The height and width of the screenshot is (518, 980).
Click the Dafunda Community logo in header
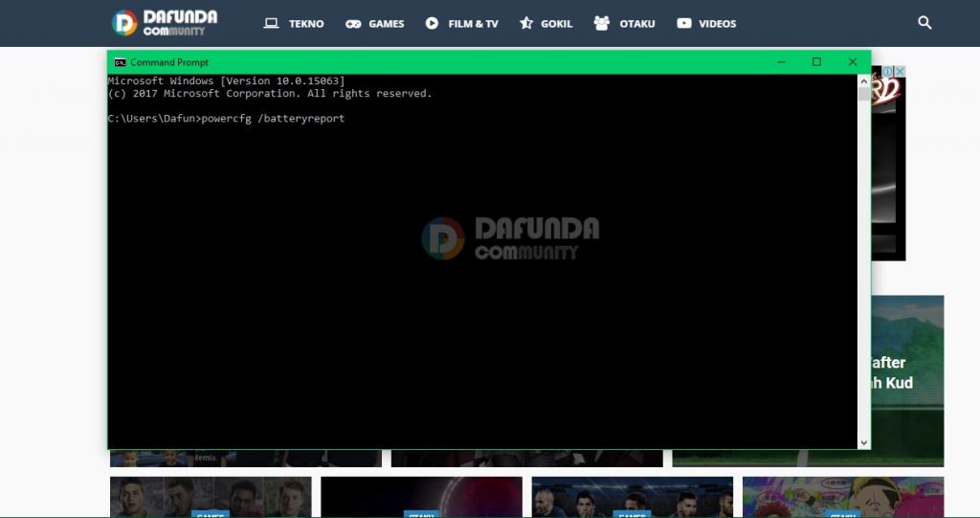164,23
